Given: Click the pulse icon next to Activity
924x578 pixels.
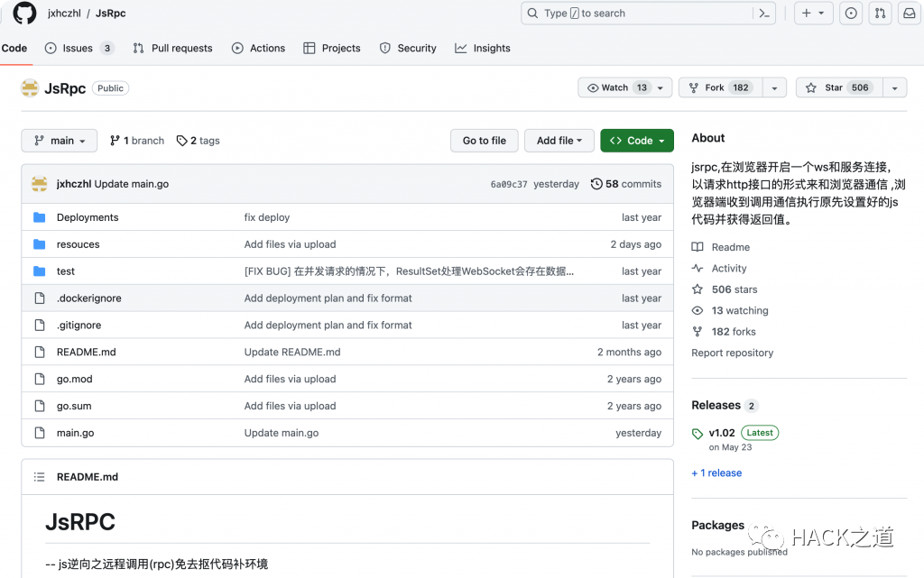Looking at the screenshot, I should pyautogui.click(x=698, y=269).
